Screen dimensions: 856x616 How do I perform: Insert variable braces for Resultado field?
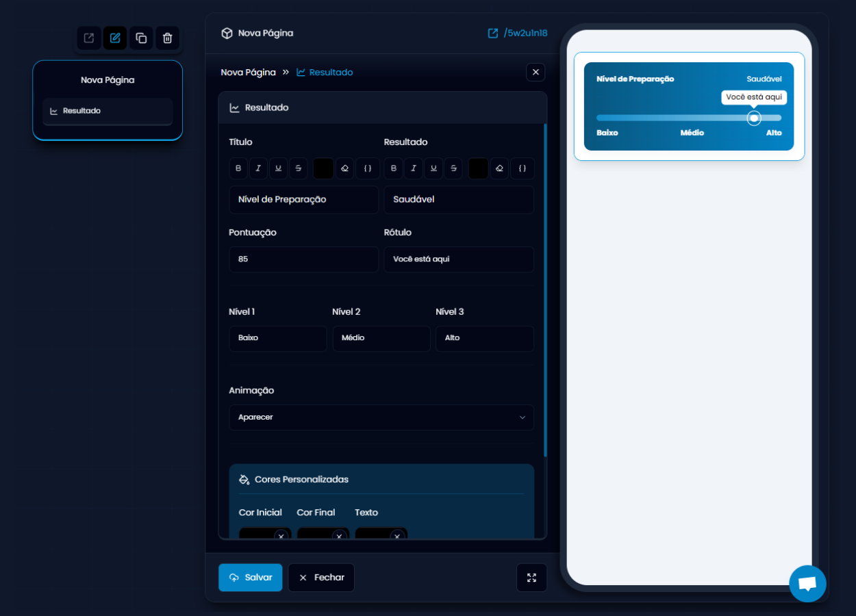point(523,168)
